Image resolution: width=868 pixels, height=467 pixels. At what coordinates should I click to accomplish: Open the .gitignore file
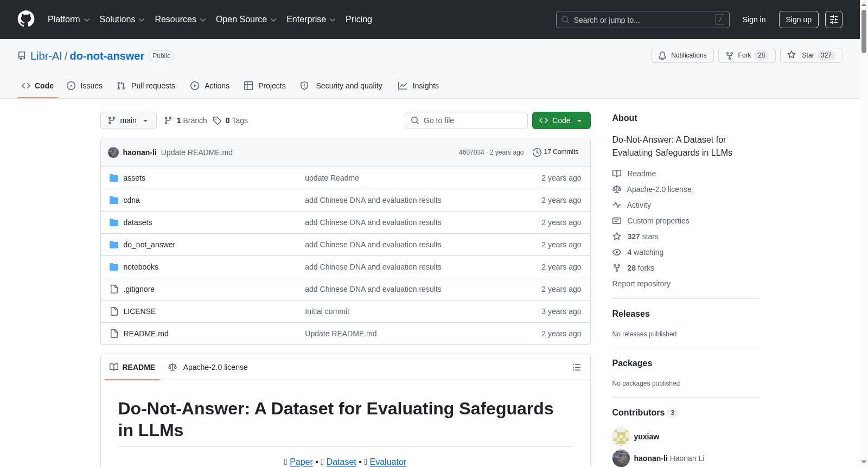(139, 289)
